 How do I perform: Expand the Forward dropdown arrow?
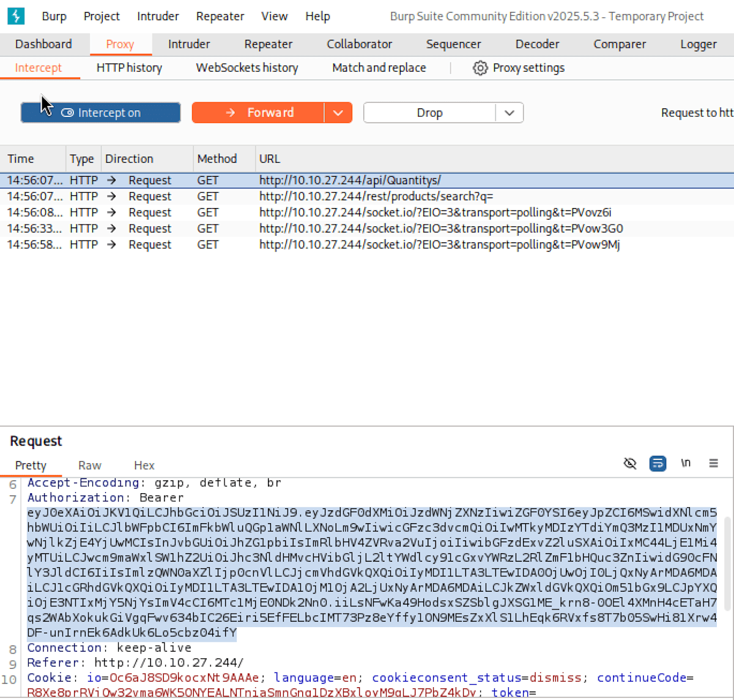click(338, 113)
